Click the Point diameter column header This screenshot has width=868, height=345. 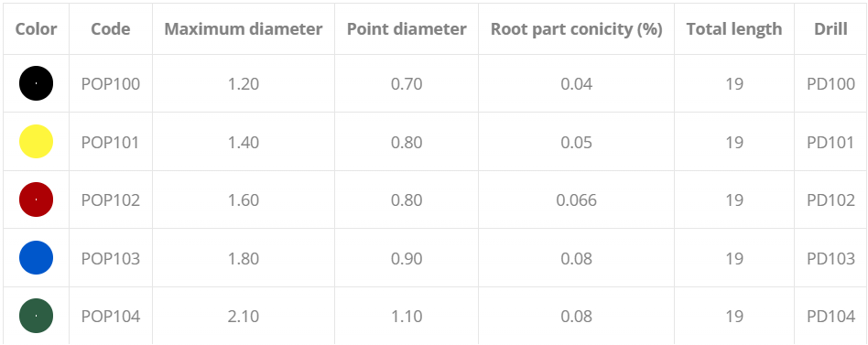[x=407, y=29]
